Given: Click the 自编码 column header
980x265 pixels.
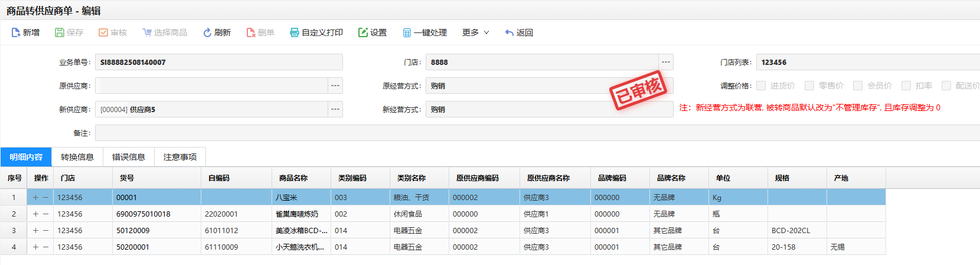Looking at the screenshot, I should pos(236,178).
